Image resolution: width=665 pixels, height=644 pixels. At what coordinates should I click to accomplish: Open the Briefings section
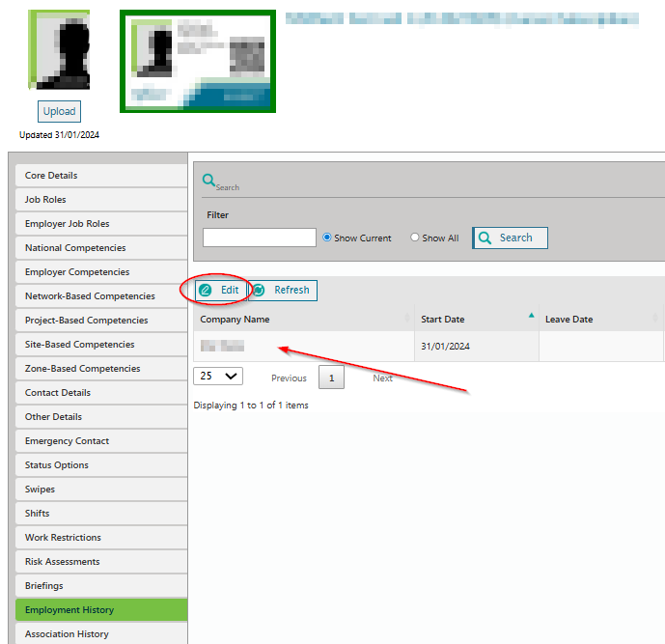click(x=101, y=587)
